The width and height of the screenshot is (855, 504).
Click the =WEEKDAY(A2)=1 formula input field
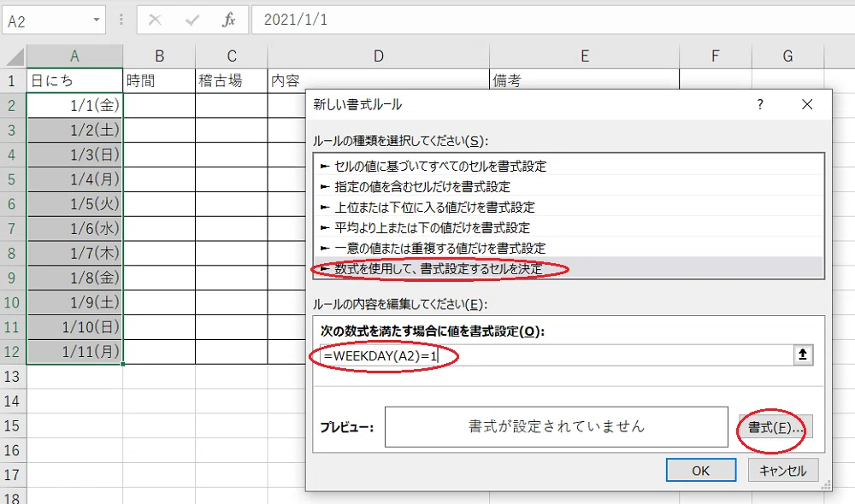555,355
